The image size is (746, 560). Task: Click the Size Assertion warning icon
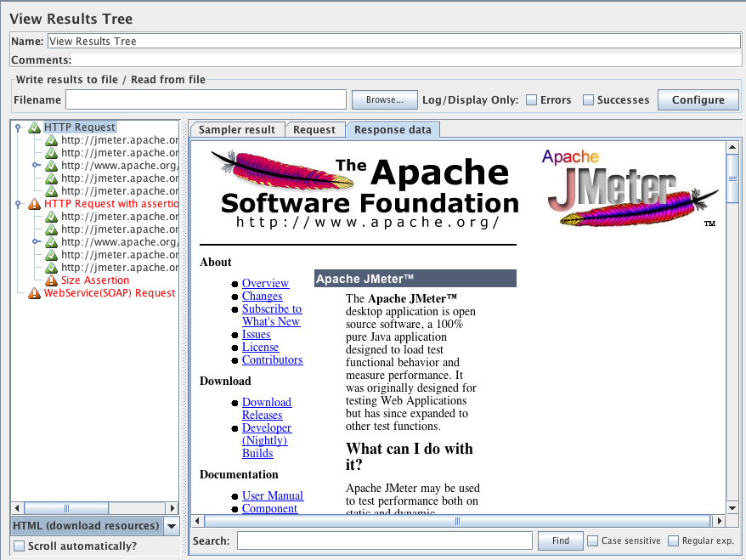(x=51, y=280)
